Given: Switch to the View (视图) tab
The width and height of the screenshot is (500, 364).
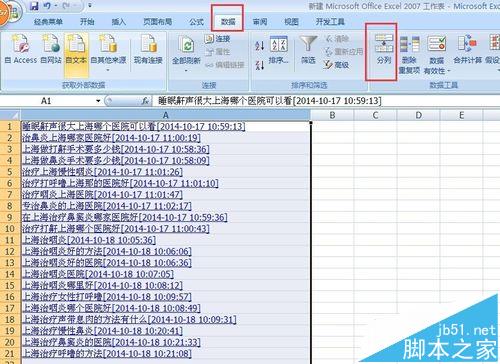Looking at the screenshot, I should point(291,22).
